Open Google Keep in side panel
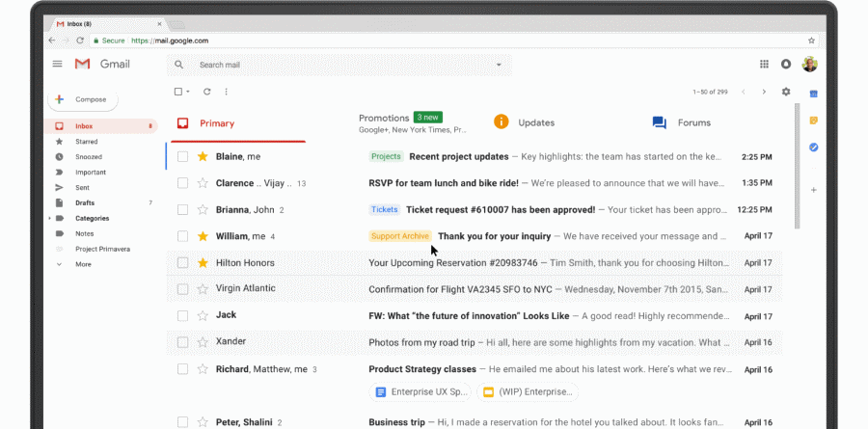The width and height of the screenshot is (868, 429). click(813, 121)
